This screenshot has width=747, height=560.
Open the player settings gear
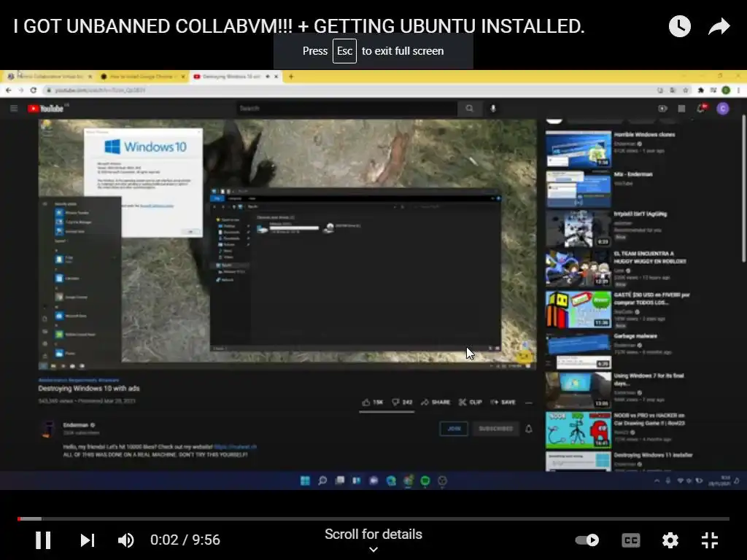(x=670, y=540)
